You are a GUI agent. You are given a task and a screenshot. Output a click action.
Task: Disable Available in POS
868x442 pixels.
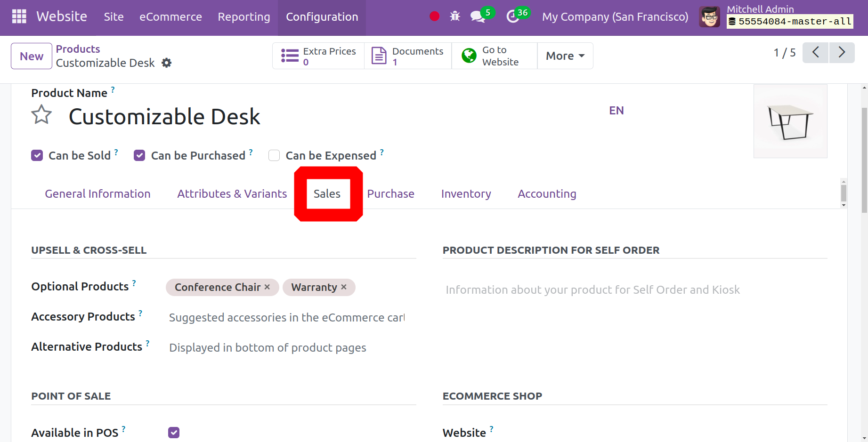pyautogui.click(x=173, y=432)
